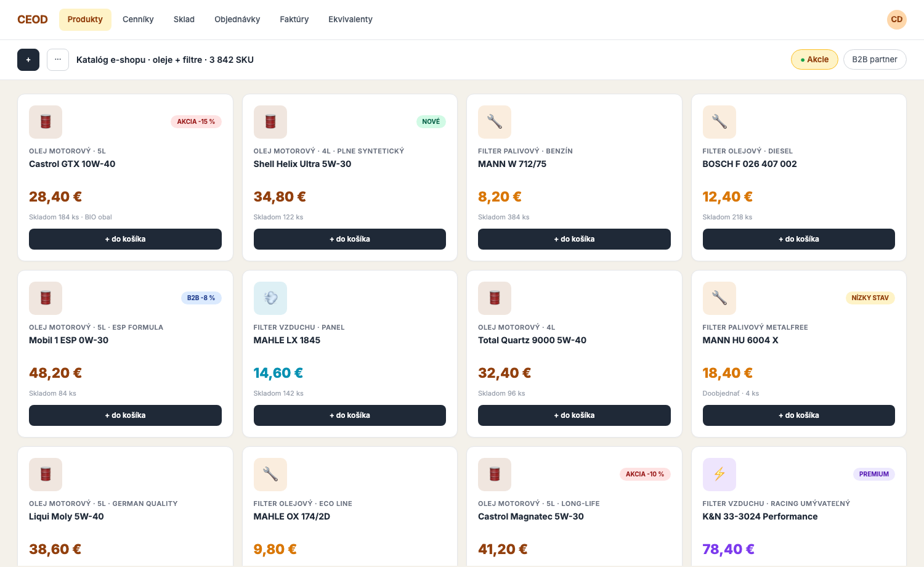
Task: Add MAHLE LX 1845 to cart
Action: 350,415
